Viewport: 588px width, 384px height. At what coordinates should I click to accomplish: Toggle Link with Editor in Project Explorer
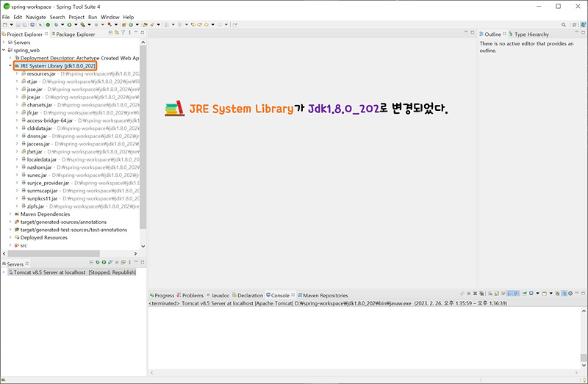click(x=117, y=32)
